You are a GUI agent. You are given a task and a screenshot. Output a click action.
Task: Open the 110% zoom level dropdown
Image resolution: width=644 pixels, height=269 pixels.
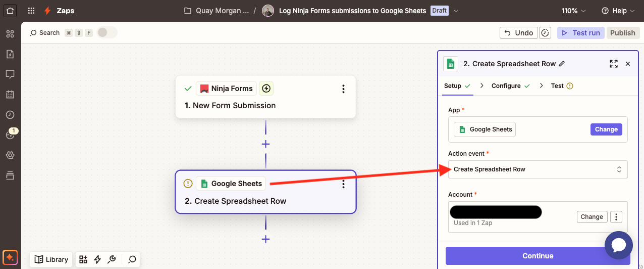[x=574, y=11]
